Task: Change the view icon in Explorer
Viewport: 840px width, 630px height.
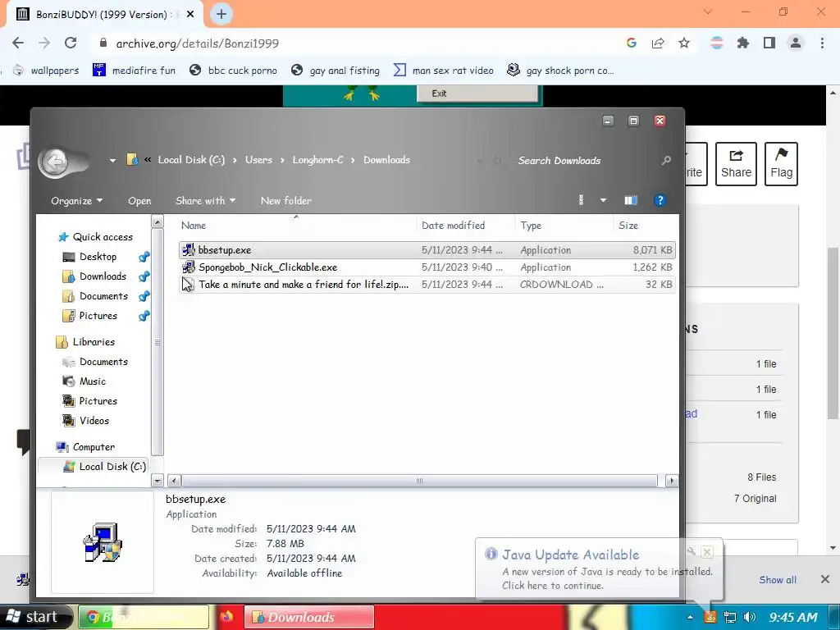Action: (x=582, y=200)
